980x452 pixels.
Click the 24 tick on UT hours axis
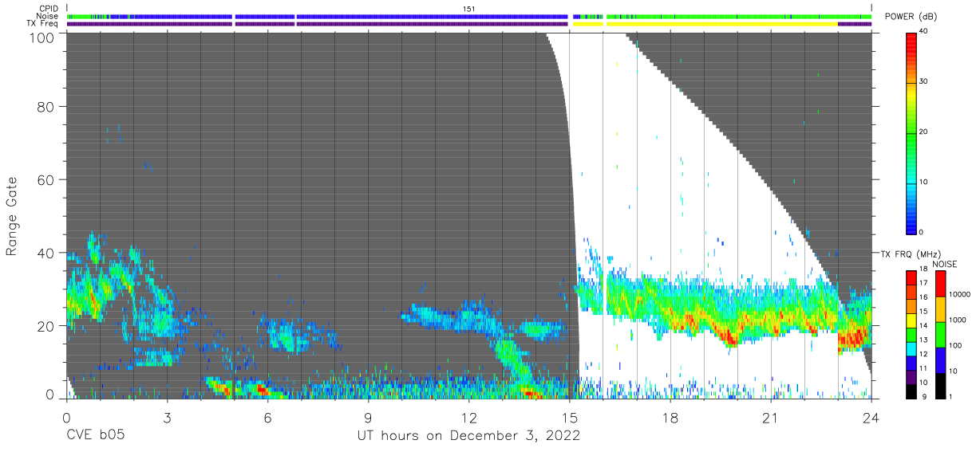coord(871,417)
